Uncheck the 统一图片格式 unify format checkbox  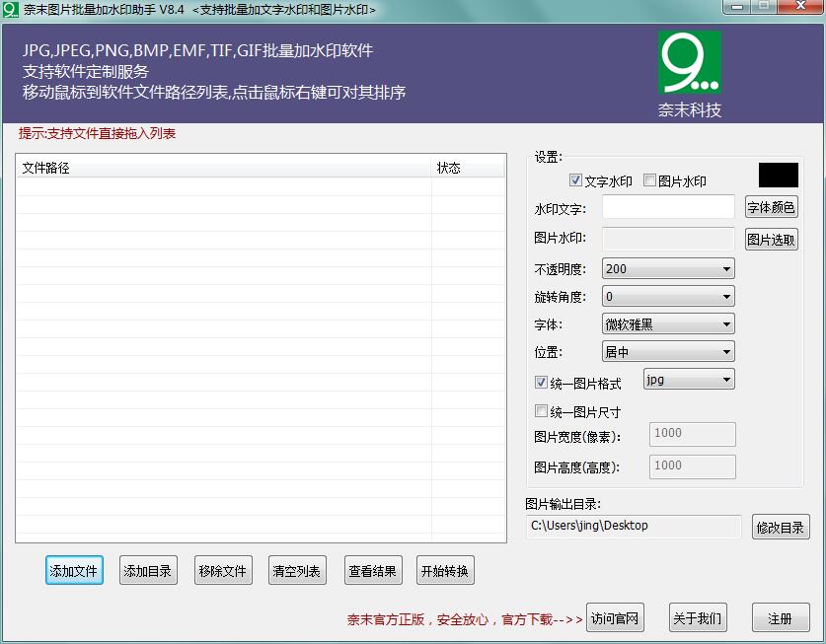coord(541,383)
